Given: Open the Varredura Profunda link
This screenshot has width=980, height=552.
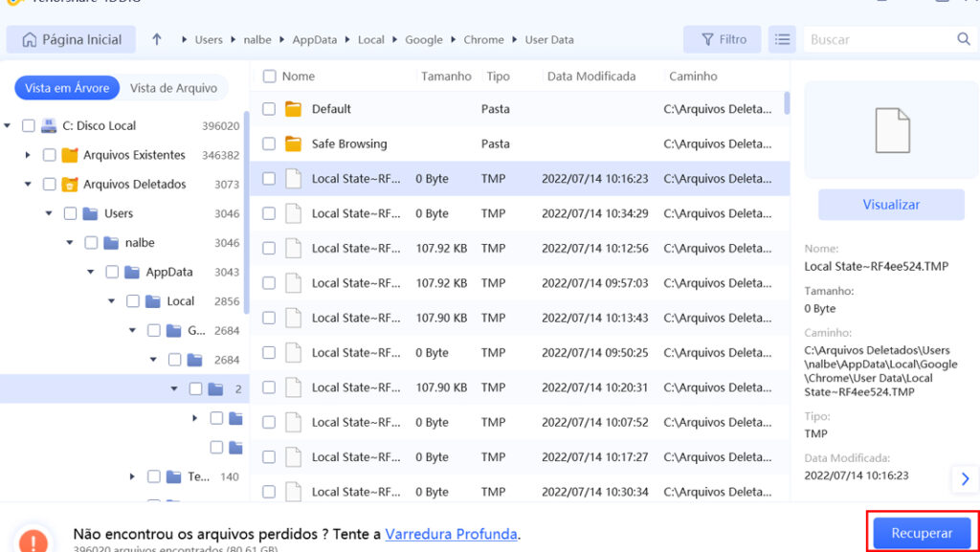Looking at the screenshot, I should pos(451,534).
